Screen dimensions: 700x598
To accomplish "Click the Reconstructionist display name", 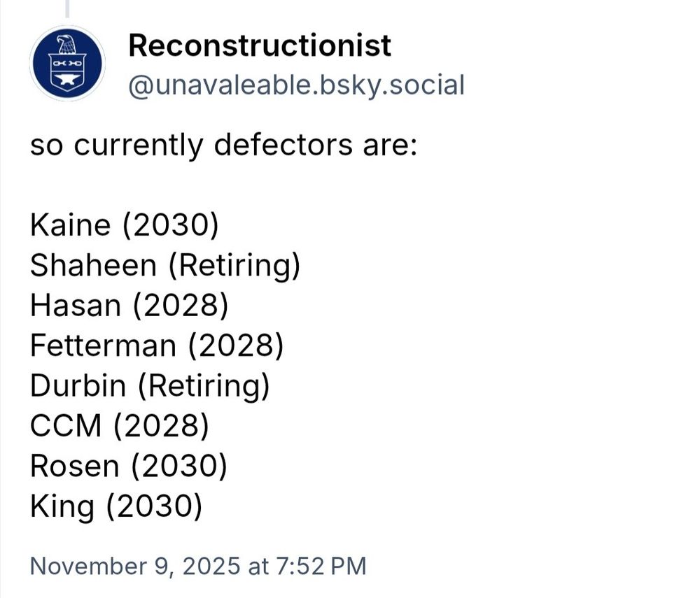I will (x=260, y=46).
